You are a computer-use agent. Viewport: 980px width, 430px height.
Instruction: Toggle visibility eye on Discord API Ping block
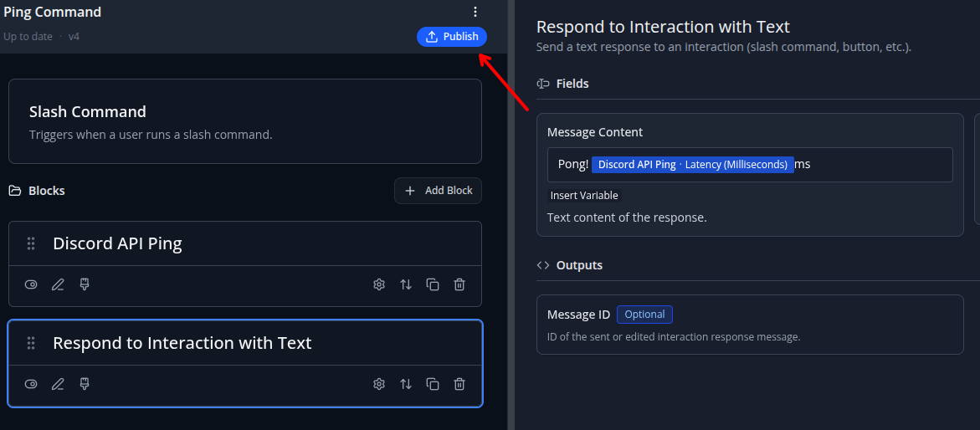(x=31, y=285)
